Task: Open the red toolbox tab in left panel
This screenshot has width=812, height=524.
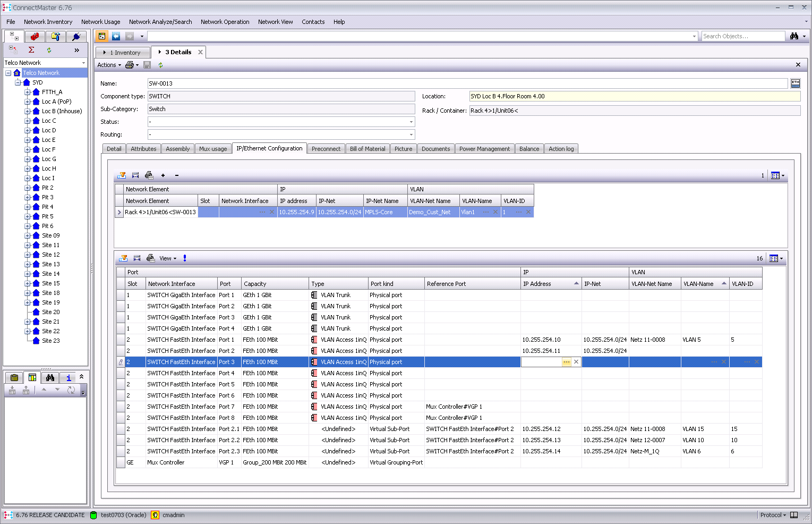Action: (x=35, y=36)
